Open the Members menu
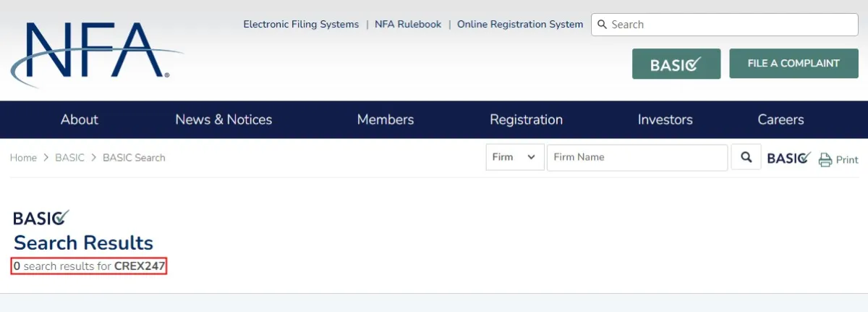This screenshot has width=868, height=312. point(386,119)
